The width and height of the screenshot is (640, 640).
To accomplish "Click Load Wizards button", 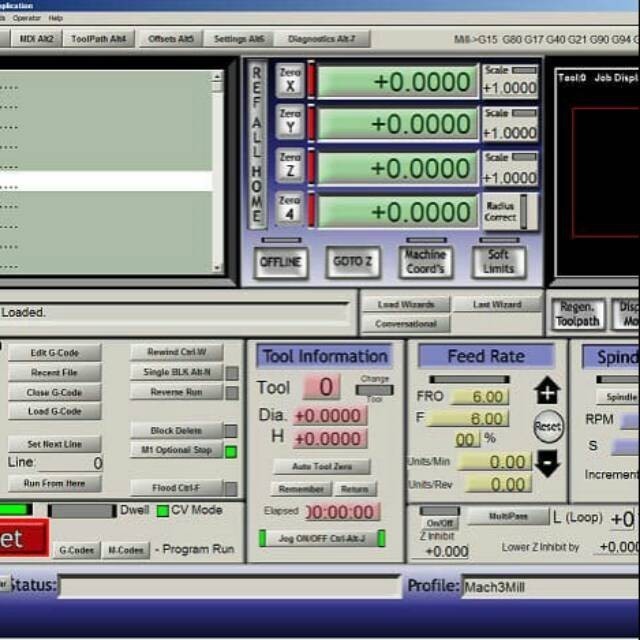I will pos(406,304).
